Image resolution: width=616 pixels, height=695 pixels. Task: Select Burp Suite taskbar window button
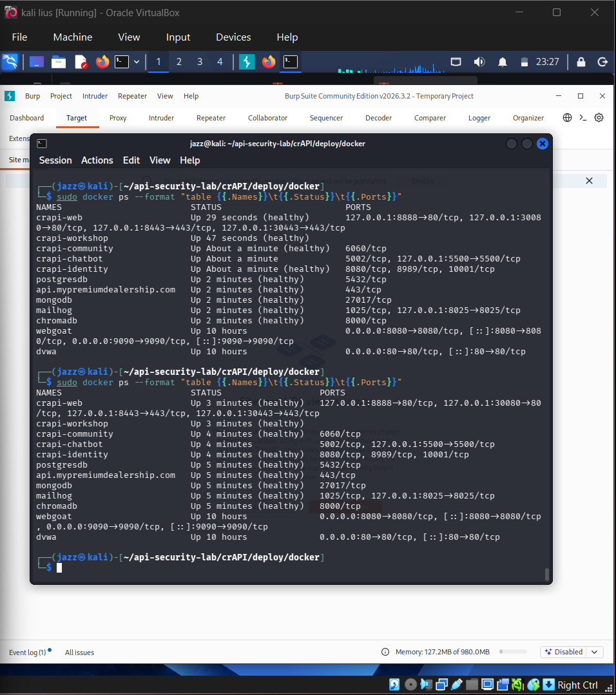247,62
